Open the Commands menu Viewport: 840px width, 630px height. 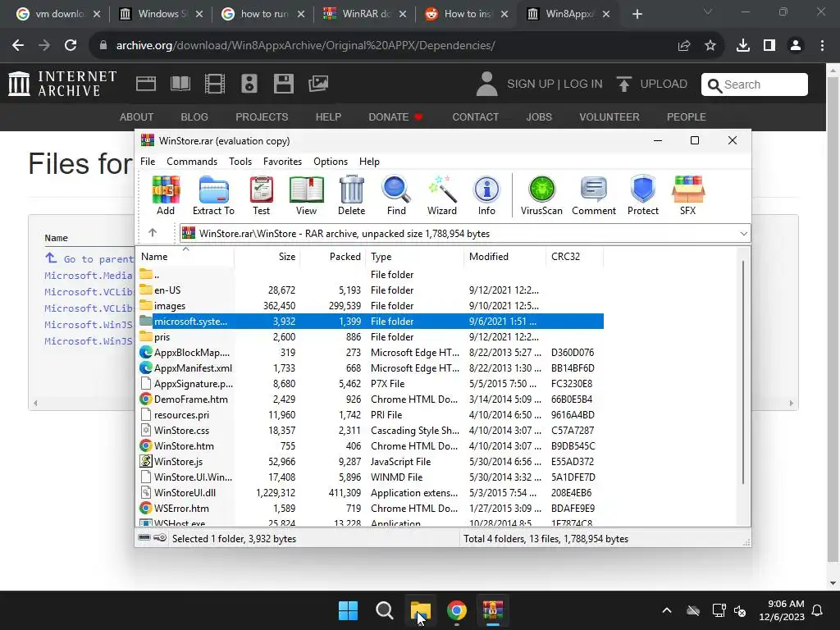(192, 162)
